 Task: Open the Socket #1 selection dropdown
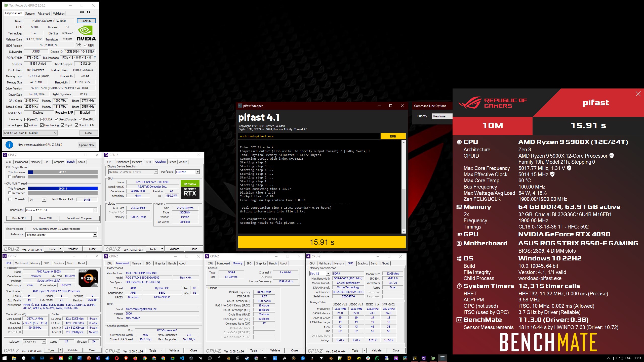[x=34, y=342]
